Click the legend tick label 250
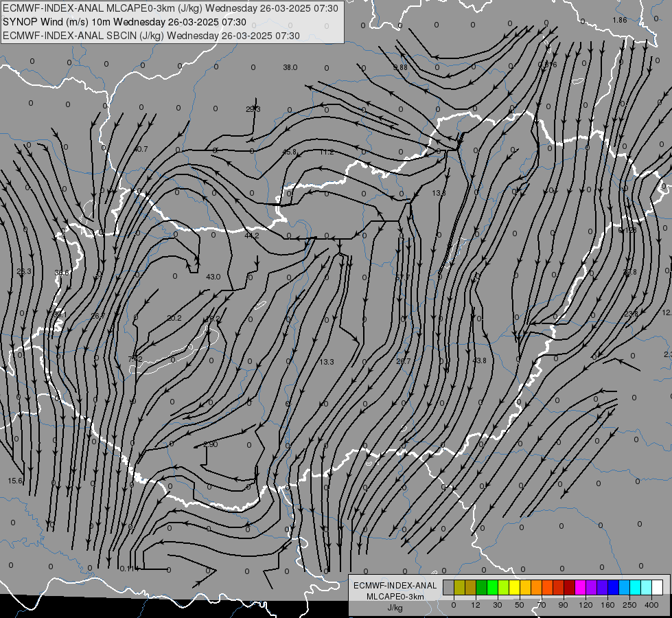This screenshot has width=672, height=618. [x=629, y=605]
